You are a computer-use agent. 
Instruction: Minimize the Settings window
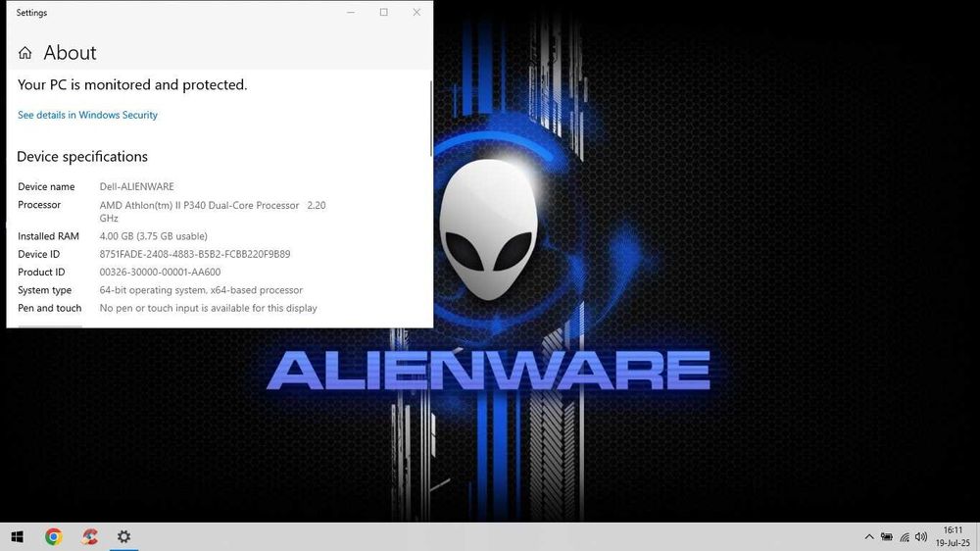(351, 13)
